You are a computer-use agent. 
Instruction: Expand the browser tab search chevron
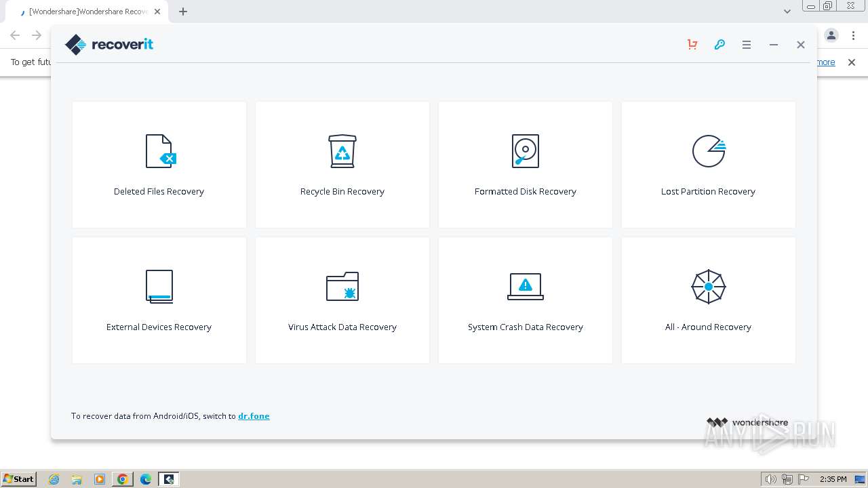coord(787,12)
